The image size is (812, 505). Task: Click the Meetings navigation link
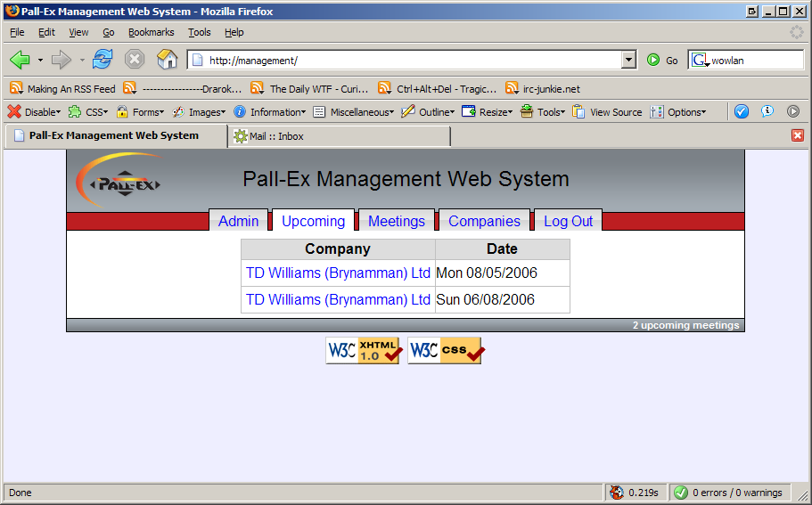tap(397, 221)
